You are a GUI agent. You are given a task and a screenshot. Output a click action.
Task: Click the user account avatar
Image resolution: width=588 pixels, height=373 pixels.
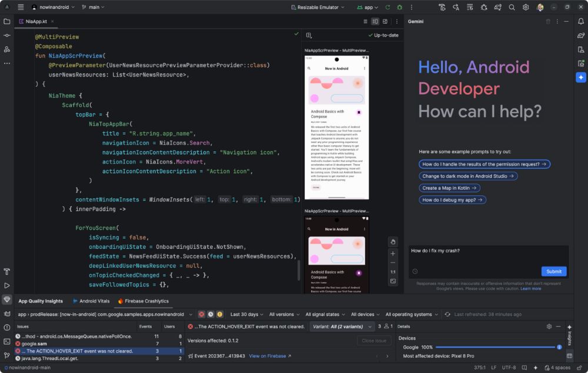540,7
